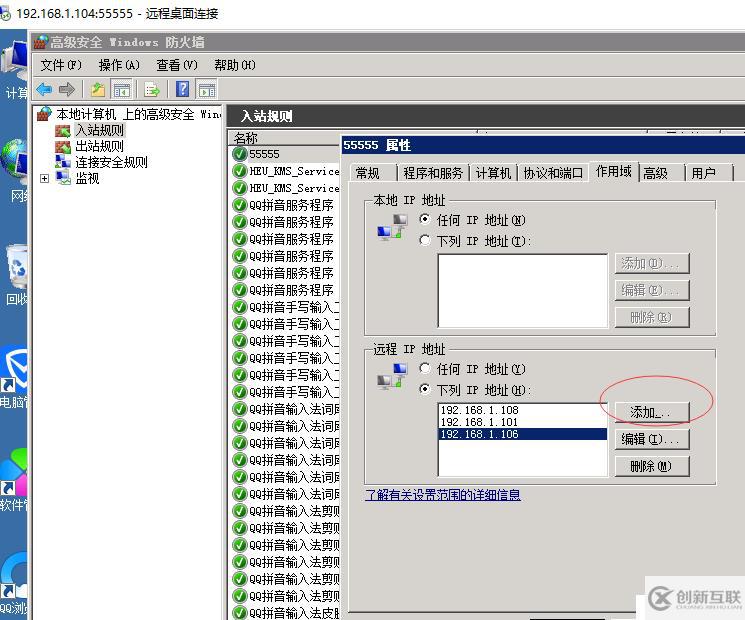Image resolution: width=745 pixels, height=620 pixels.
Task: Switch to the 作用域 tab
Action: (x=613, y=171)
